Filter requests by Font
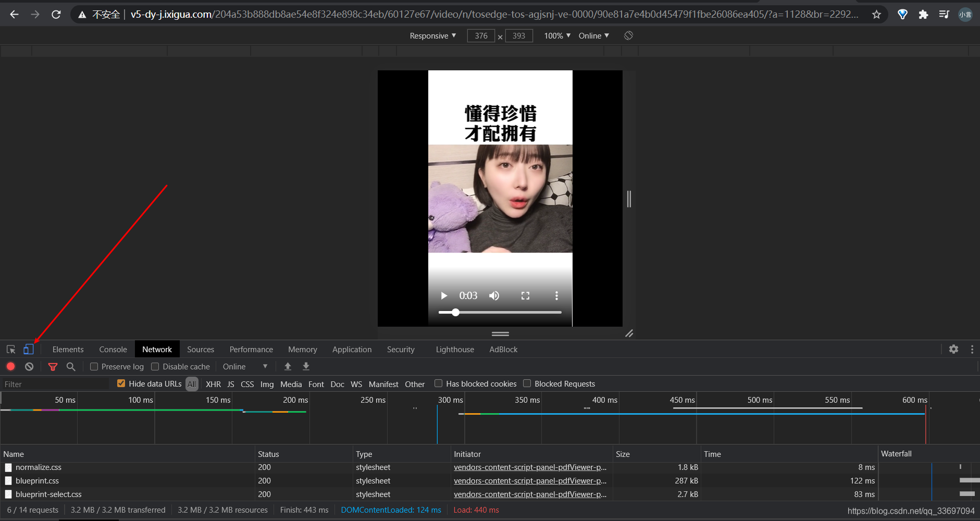 (x=316, y=384)
